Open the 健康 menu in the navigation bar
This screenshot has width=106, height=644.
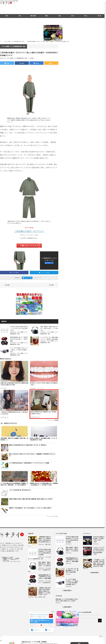coord(46,16)
